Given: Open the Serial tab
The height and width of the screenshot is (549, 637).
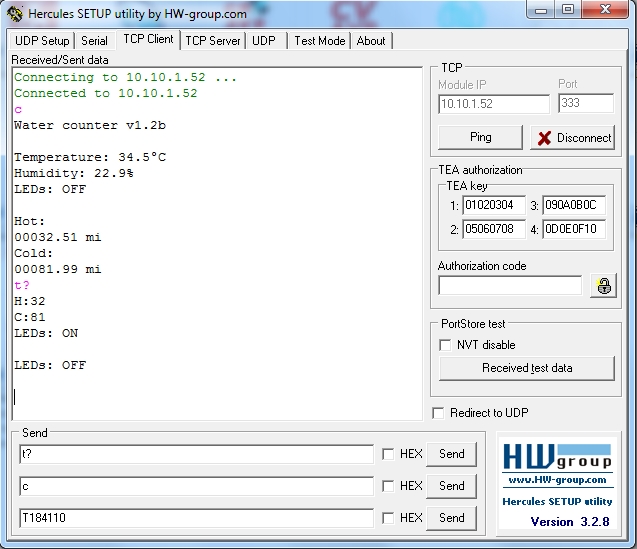Looking at the screenshot, I should (x=94, y=41).
